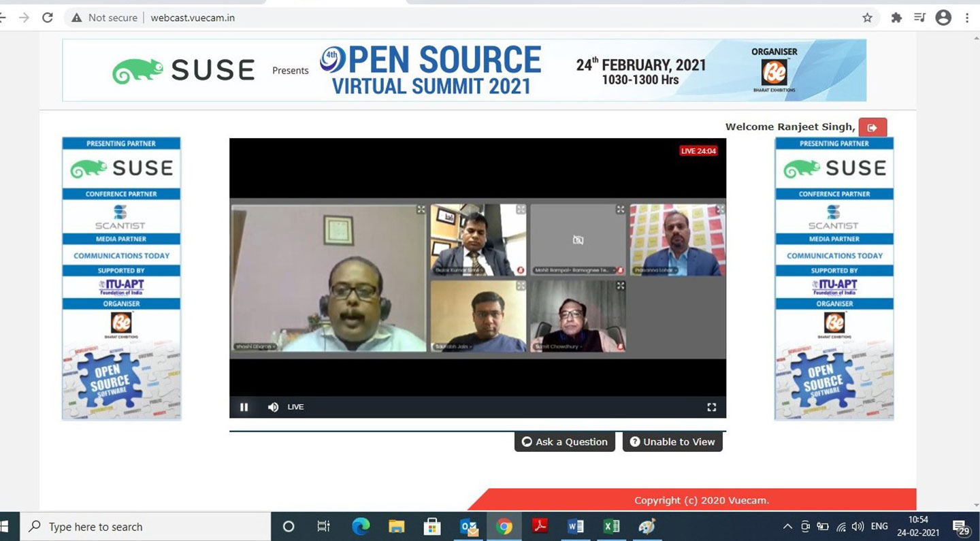Click the left sidebar Communications Today text
This screenshot has width=980, height=541.
(x=122, y=256)
